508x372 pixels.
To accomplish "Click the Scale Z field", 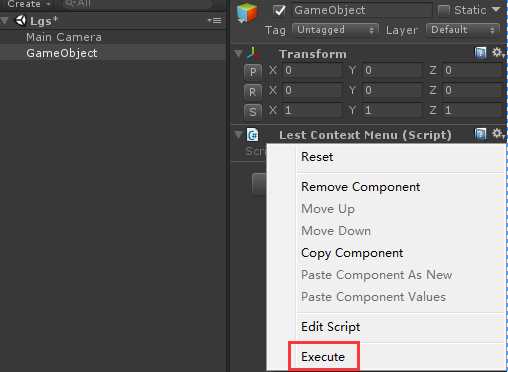I will pos(473,110).
